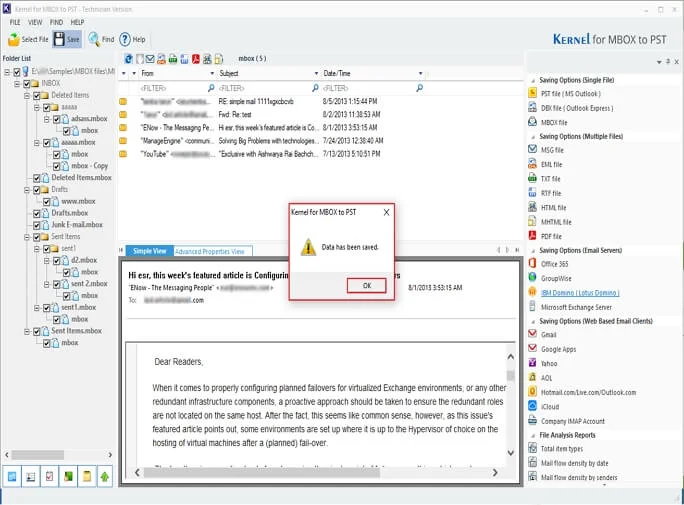
Task: Click the folder list horizontal scrollbar
Action: point(58,454)
